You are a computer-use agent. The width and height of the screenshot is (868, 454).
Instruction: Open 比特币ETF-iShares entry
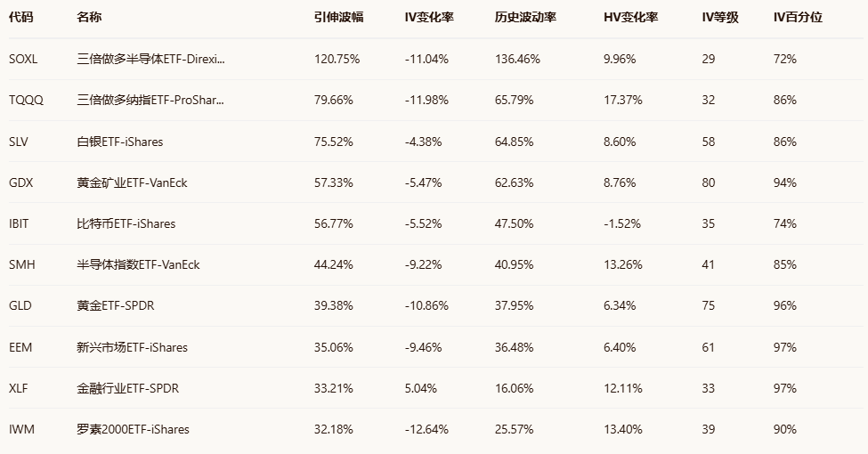tap(126, 223)
